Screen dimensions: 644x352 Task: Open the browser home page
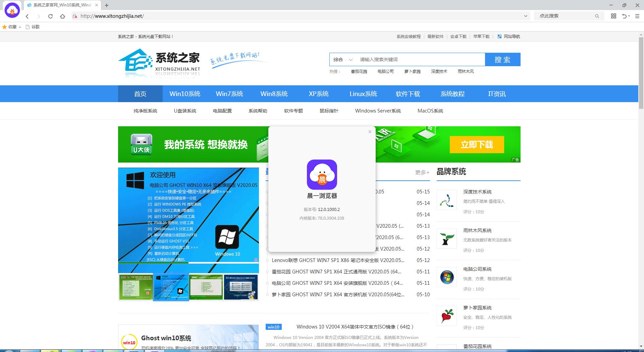coord(62,16)
